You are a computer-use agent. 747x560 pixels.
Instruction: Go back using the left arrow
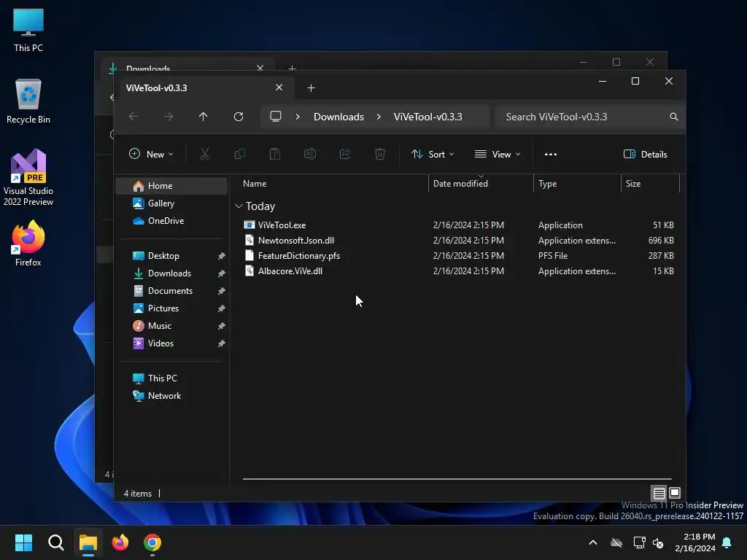tap(133, 117)
